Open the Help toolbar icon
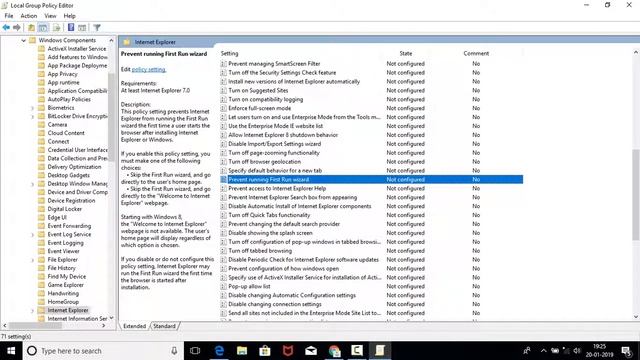Viewport: 640px width, 360px height. [x=71, y=27]
